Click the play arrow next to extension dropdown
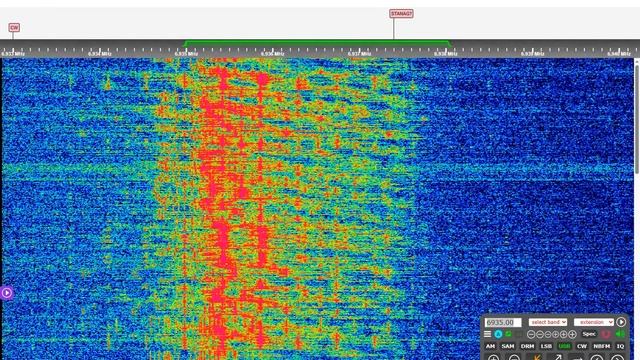This screenshot has width=640, height=360. tap(621, 322)
